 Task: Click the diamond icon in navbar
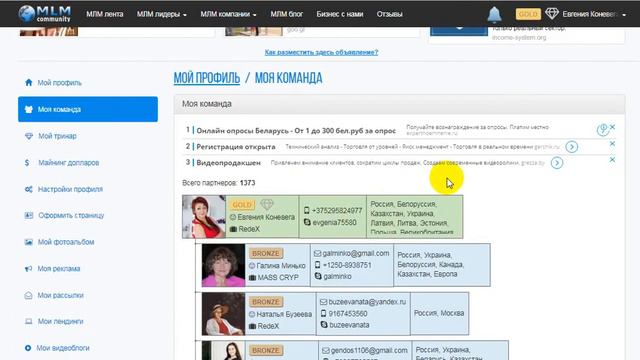(552, 14)
